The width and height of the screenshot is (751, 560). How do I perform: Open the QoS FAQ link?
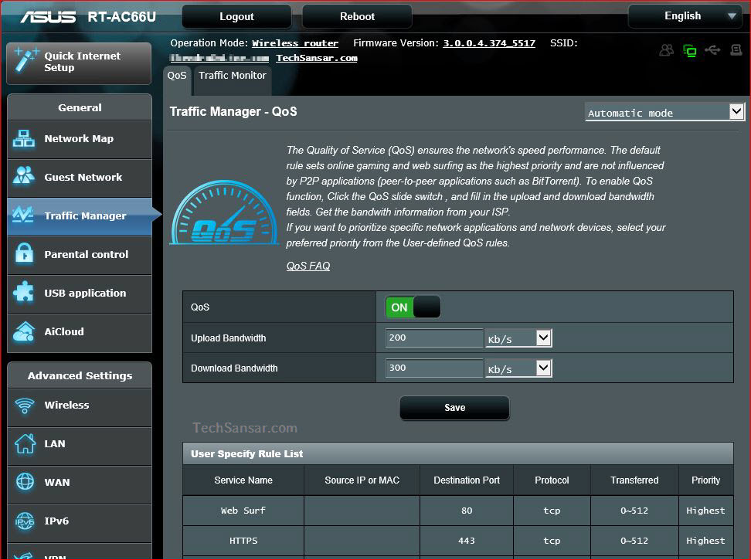pos(308,266)
